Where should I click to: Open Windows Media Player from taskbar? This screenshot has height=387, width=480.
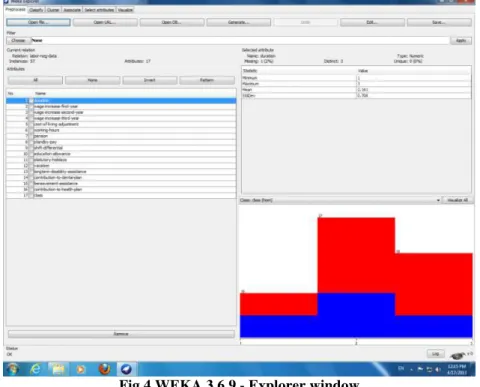[81, 369]
